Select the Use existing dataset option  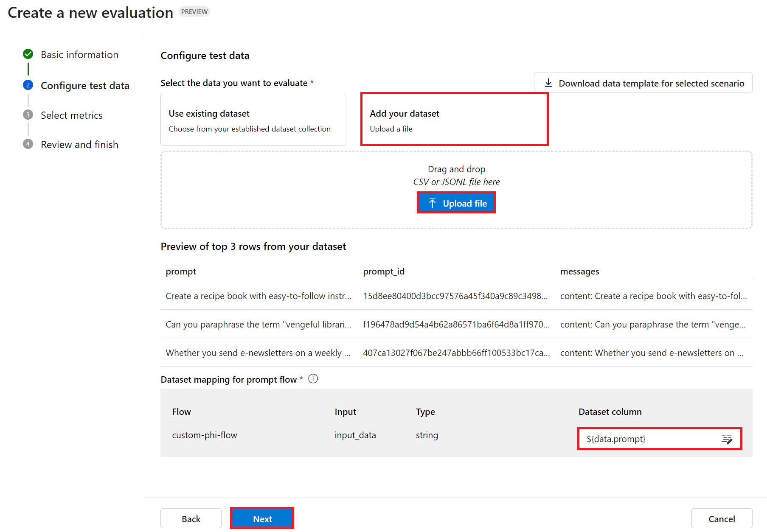253,120
